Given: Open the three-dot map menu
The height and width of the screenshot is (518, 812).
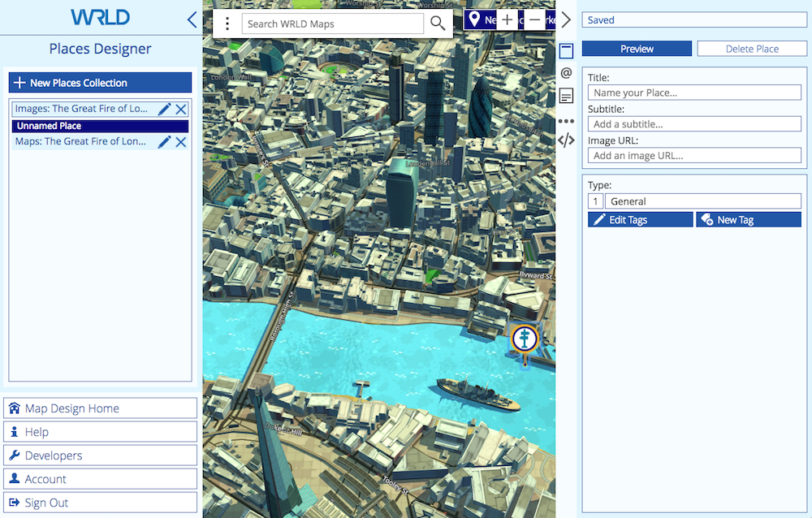Looking at the screenshot, I should tap(227, 24).
